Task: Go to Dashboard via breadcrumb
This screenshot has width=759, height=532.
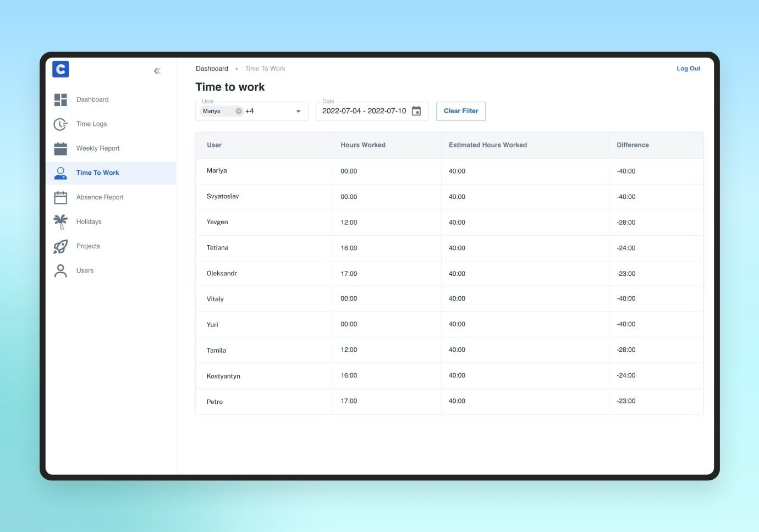Action: point(212,69)
